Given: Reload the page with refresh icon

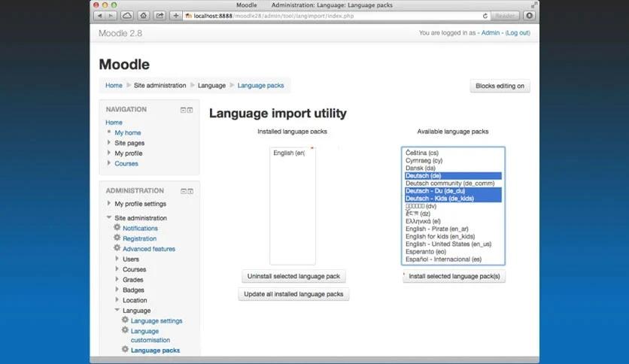Looking at the screenshot, I should [x=485, y=16].
